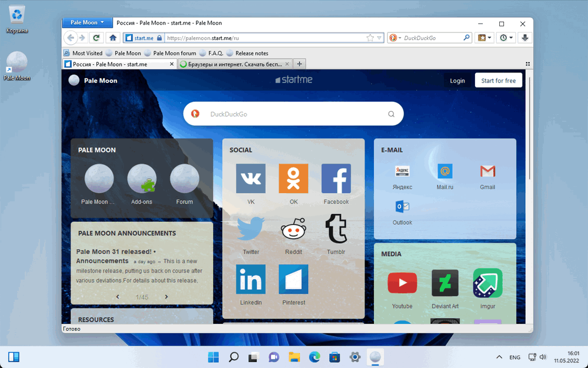Open the Tumblr tile
Viewport: 588px width, 368px height.
[336, 228]
